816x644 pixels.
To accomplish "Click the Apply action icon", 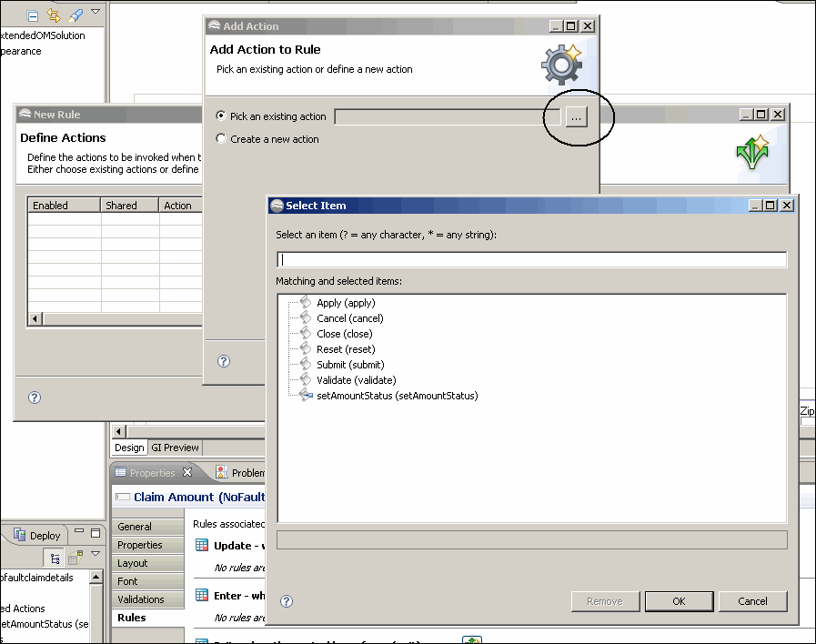I will click(306, 302).
